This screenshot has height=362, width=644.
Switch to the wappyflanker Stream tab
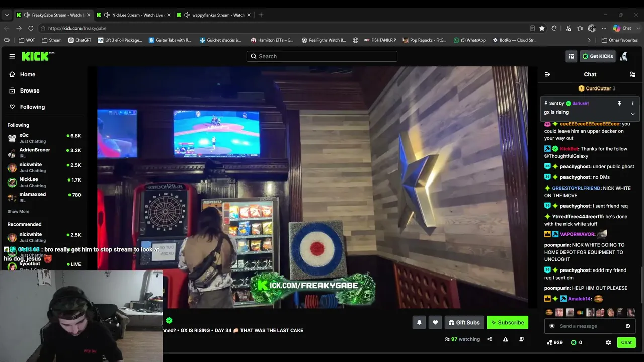(x=214, y=15)
